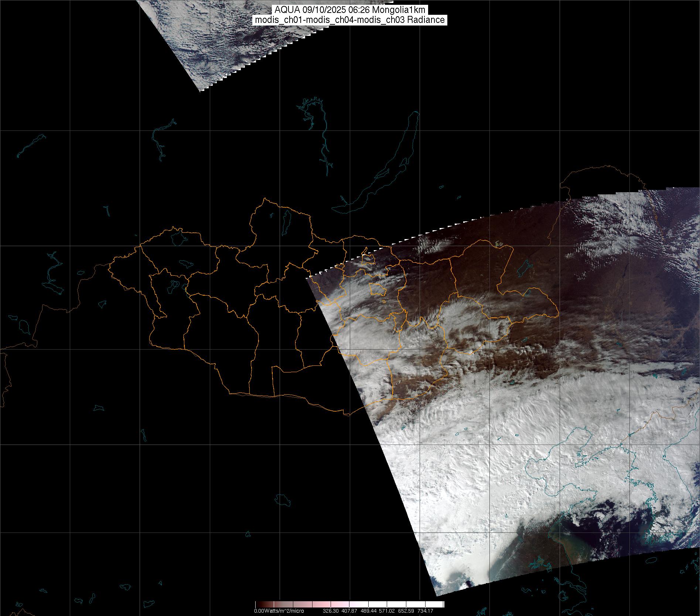Click the word Mongolia1km in the title
Image resolution: width=700 pixels, height=616 pixels.
tap(399, 10)
